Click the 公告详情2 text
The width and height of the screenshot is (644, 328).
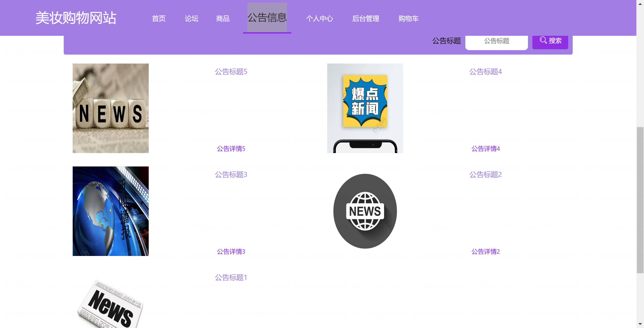click(x=485, y=251)
